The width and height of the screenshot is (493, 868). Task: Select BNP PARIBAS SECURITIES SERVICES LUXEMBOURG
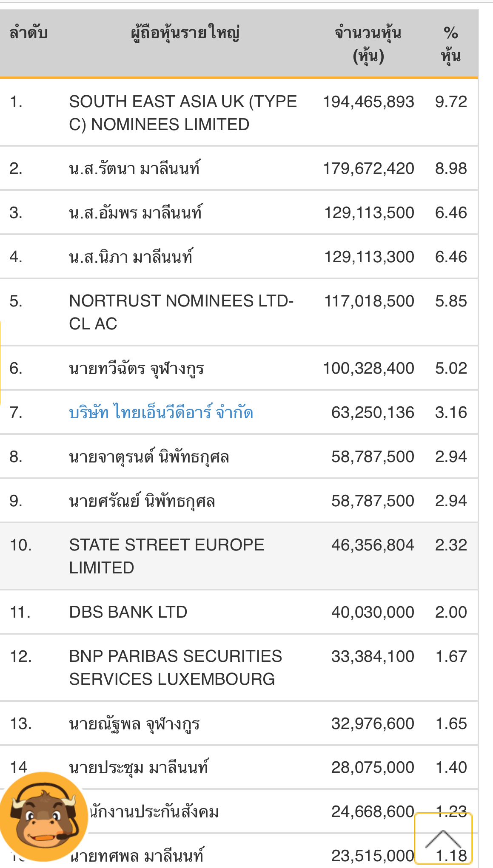175,667
